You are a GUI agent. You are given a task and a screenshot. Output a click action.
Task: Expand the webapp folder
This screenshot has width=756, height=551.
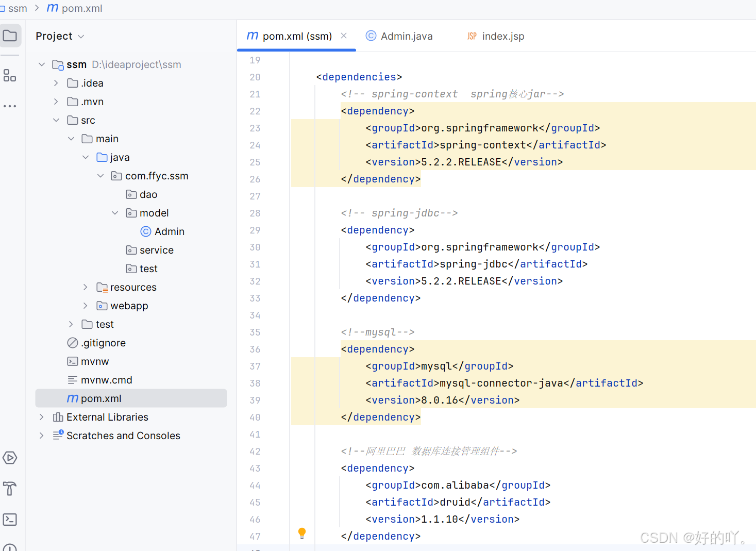pos(86,306)
